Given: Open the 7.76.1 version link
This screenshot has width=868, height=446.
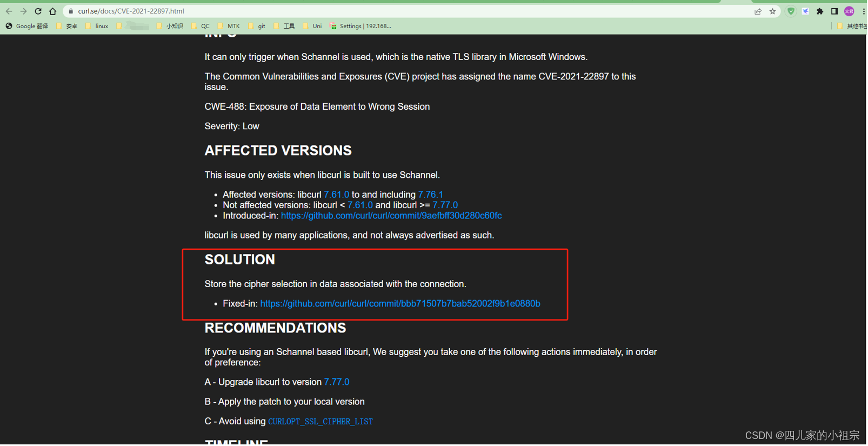Looking at the screenshot, I should 431,195.
